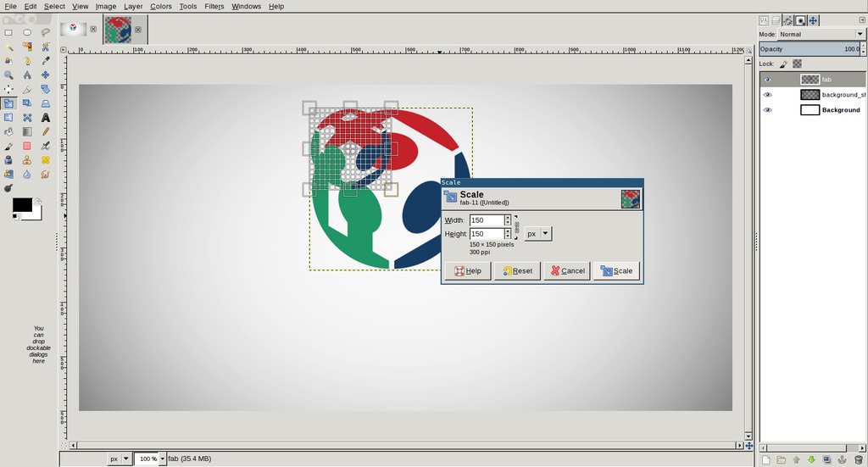Toggle zoom-on-resize icon above vertical scrollbar
Screen dimensions: 868x467
point(748,50)
